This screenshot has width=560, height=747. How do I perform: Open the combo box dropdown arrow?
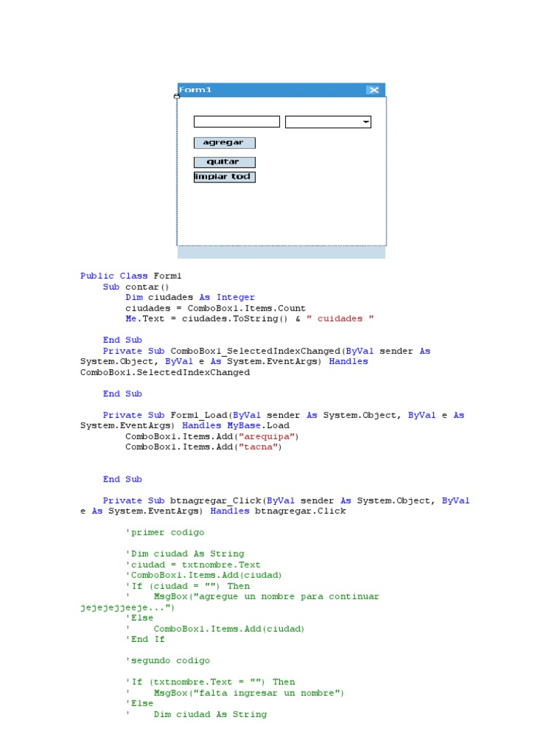pyautogui.click(x=365, y=122)
